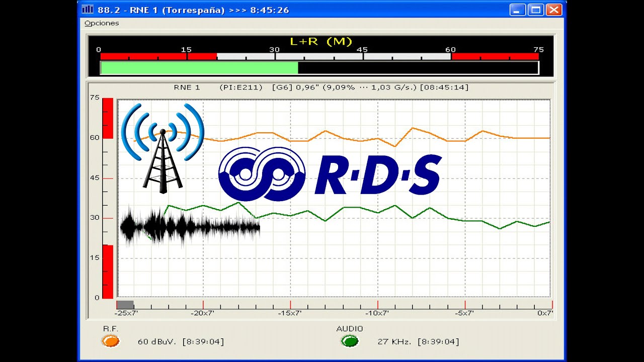
Task: Click the orange R.F. indicator light
Action: coord(110,341)
